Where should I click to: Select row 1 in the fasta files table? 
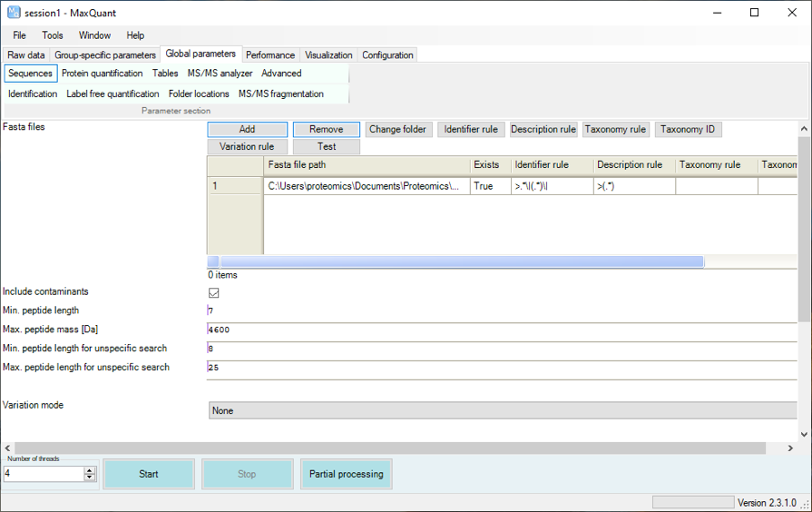tap(235, 186)
